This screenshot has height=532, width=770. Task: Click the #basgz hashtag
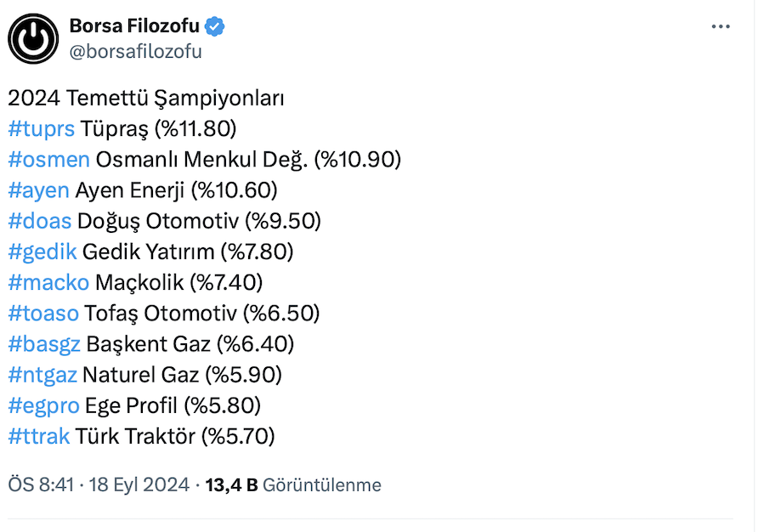43,344
